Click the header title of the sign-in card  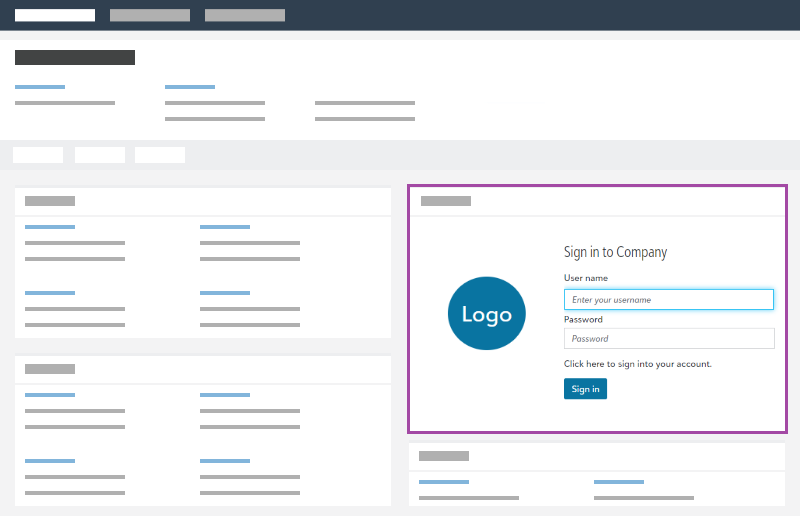pyautogui.click(x=446, y=201)
